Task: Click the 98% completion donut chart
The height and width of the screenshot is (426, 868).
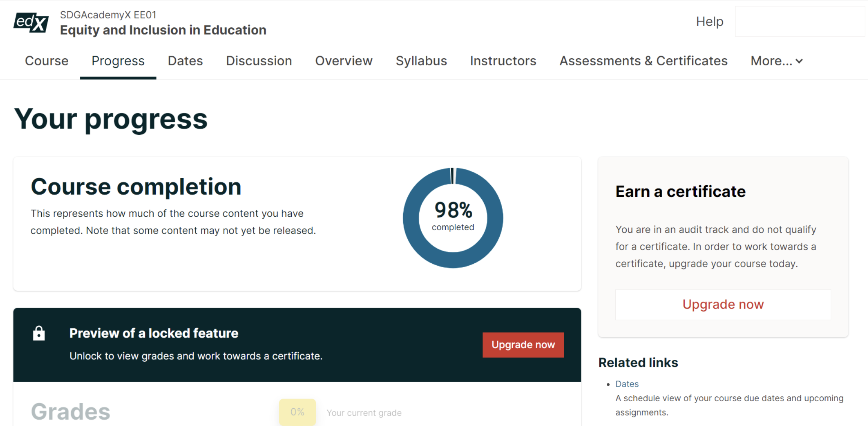Action: [453, 218]
